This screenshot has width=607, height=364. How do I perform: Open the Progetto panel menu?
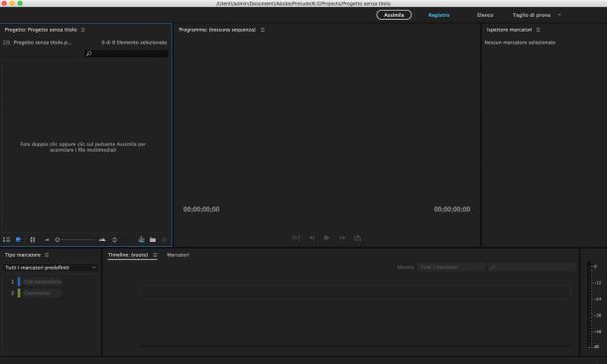[83, 30]
